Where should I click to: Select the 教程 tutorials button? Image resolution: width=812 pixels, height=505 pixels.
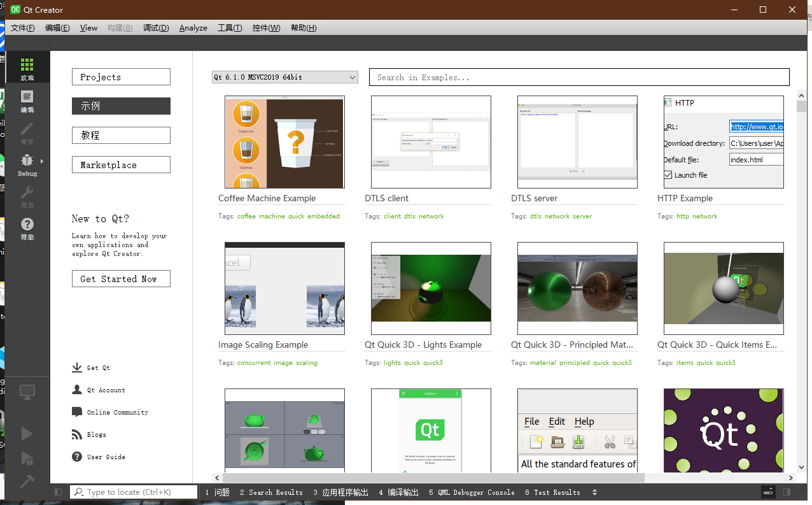coord(121,135)
